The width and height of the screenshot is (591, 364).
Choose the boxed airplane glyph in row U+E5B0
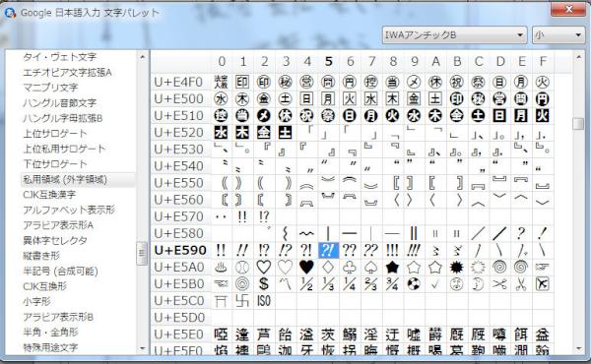[x=543, y=284]
